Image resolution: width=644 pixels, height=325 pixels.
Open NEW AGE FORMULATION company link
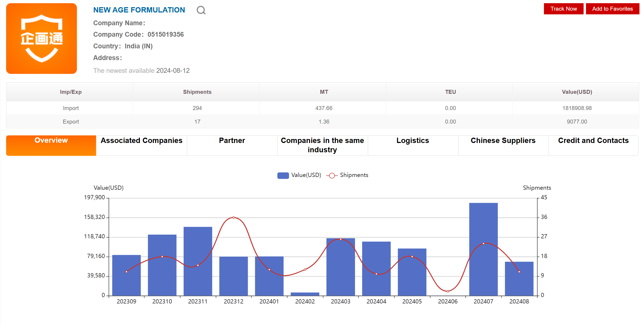tap(139, 10)
